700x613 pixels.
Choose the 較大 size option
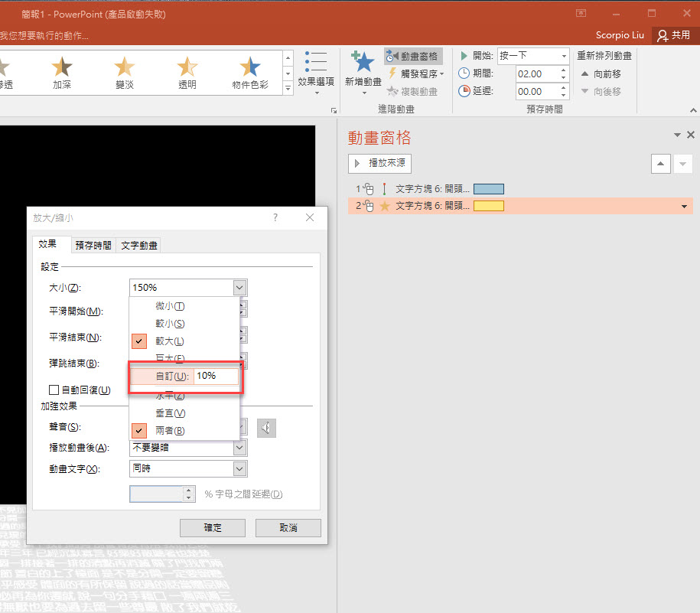tap(169, 341)
